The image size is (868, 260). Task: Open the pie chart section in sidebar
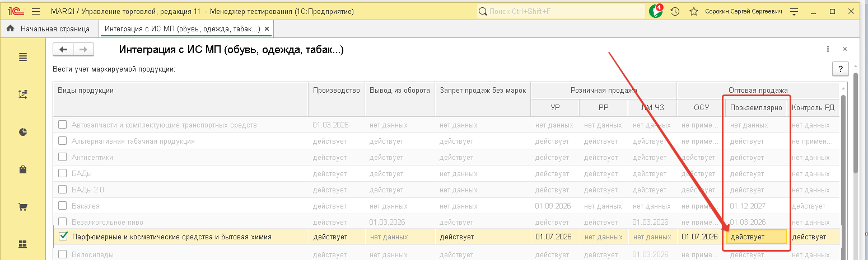[23, 132]
